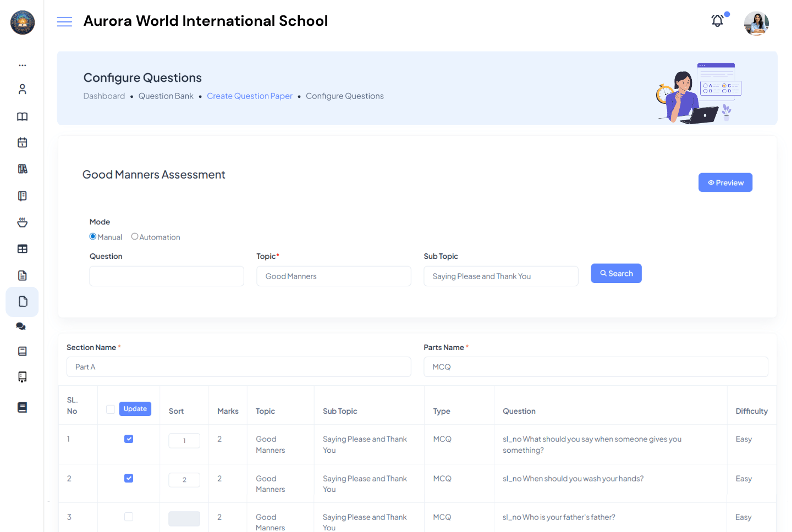The width and height of the screenshot is (792, 532).
Task: Select the select-all checkbox next to Update
Action: click(110, 408)
